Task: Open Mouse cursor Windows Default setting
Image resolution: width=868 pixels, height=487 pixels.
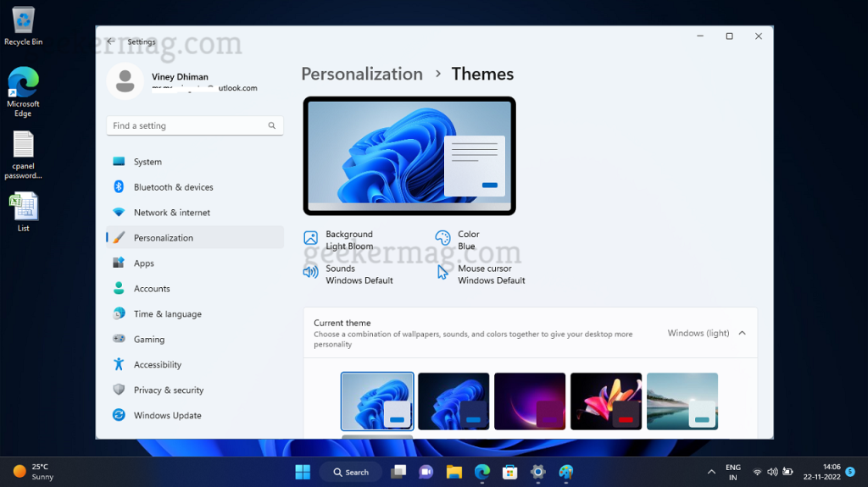Action: click(481, 274)
